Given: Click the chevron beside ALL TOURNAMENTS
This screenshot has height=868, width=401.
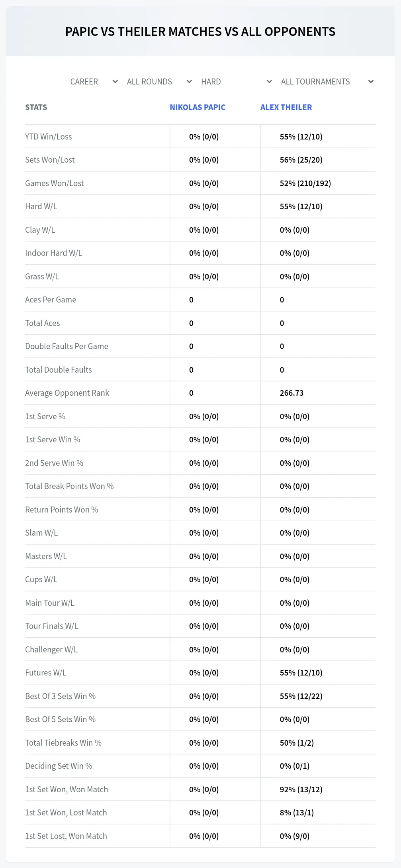Looking at the screenshot, I should pos(371,82).
